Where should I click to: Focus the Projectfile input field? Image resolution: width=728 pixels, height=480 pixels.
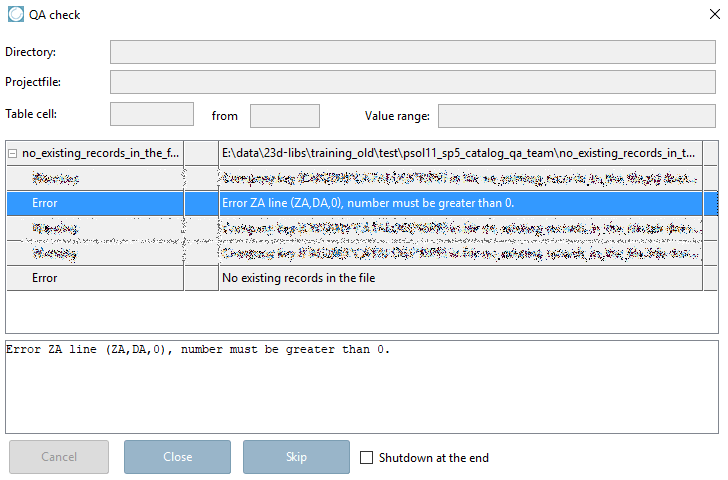tap(413, 82)
